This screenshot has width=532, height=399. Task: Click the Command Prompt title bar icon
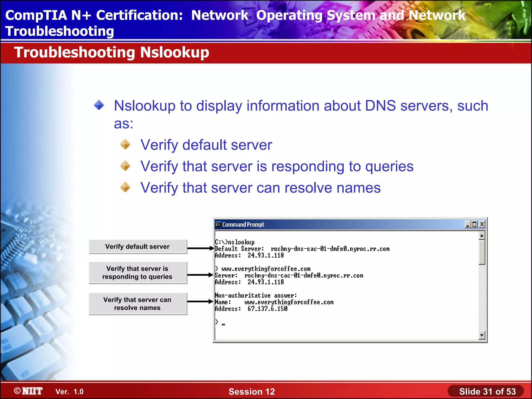(218, 224)
